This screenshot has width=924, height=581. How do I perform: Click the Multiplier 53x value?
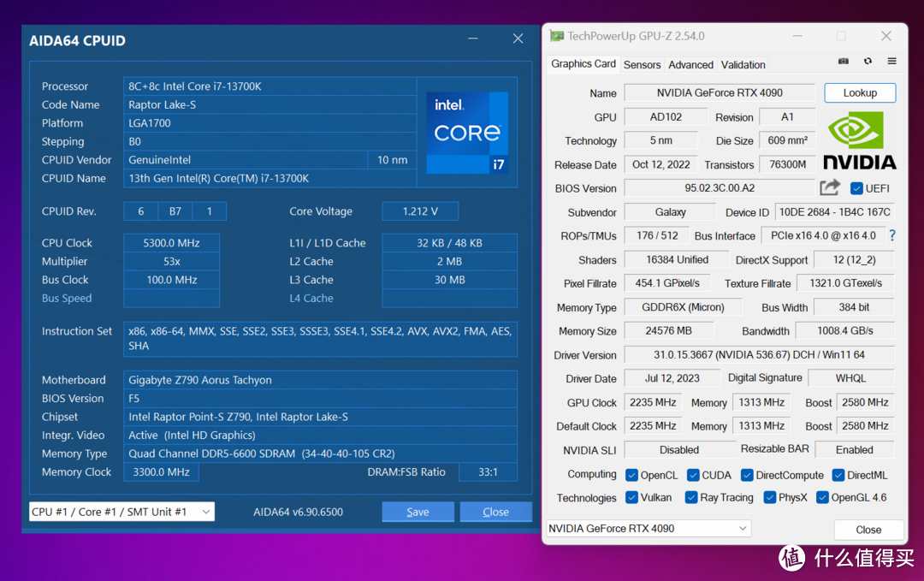171,261
